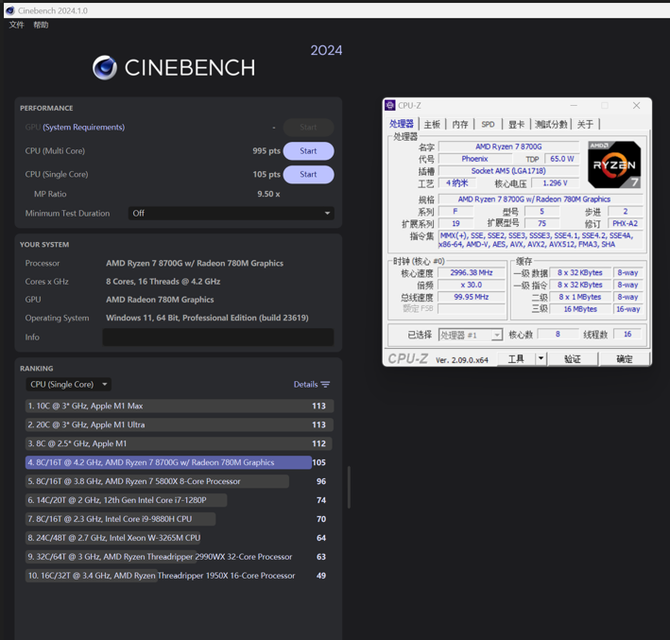Viewport: 670px width, 640px height.
Task: Open the 处理器 #1 selection dropdown
Action: [470, 335]
